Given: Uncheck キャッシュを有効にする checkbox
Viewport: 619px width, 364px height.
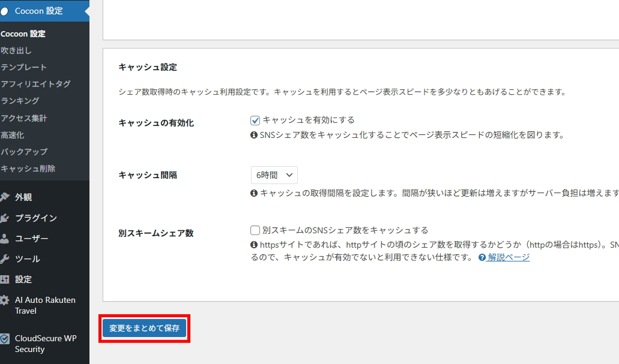Looking at the screenshot, I should point(255,121).
